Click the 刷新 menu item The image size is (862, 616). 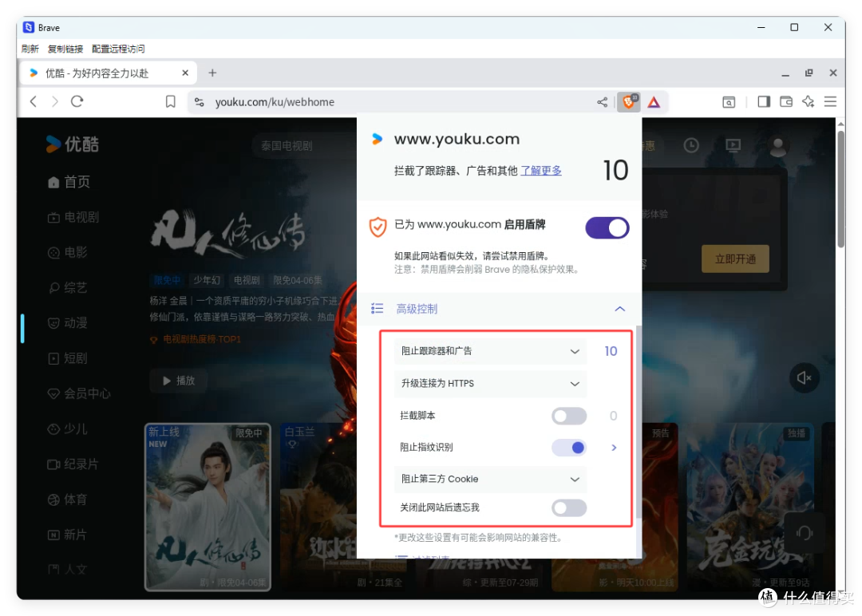[30, 49]
